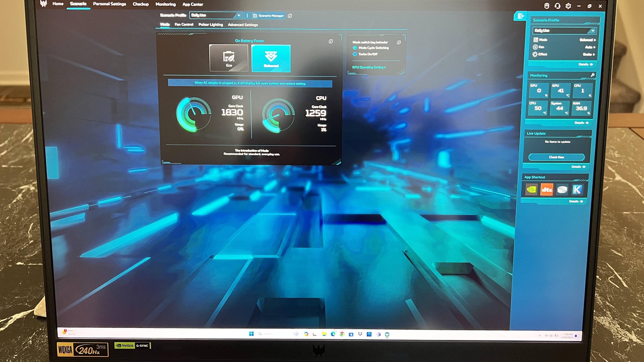Open support headset icon
The image size is (644, 362).
click(557, 6)
